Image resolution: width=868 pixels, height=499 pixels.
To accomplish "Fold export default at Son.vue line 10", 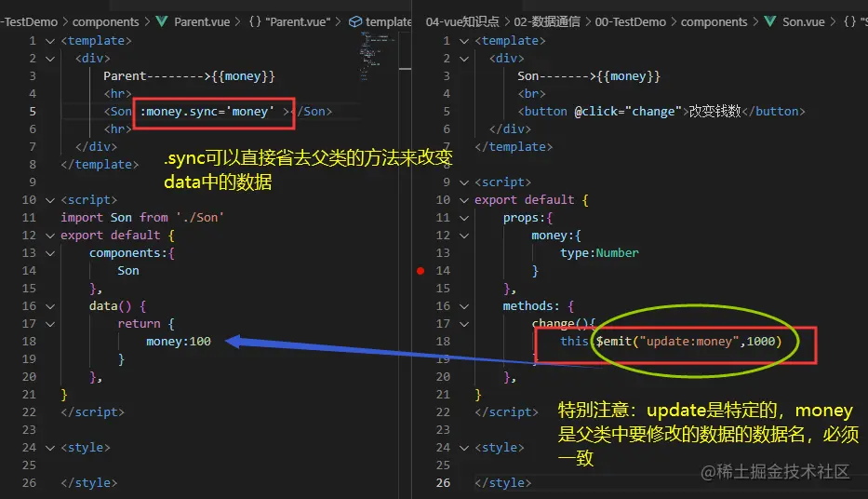I will (464, 200).
